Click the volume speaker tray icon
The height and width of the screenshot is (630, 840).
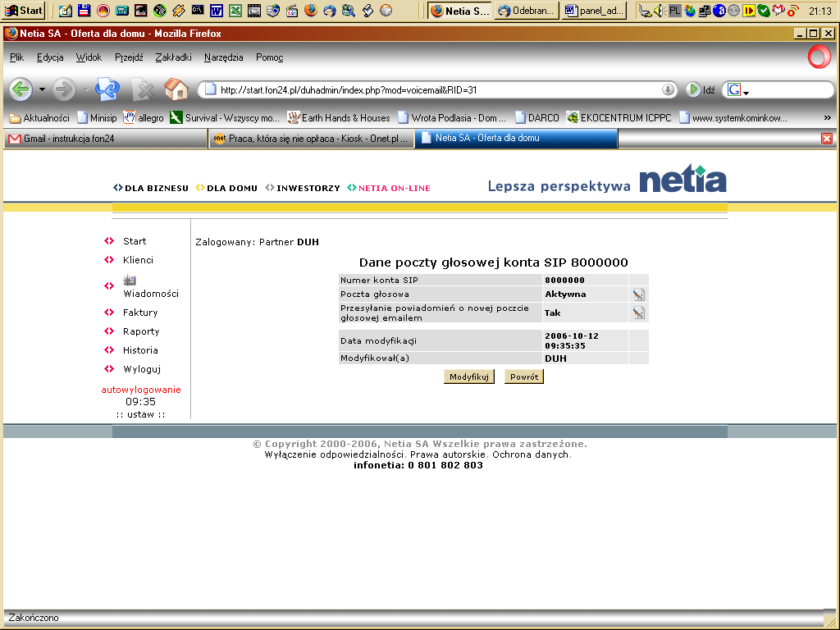coord(660,10)
